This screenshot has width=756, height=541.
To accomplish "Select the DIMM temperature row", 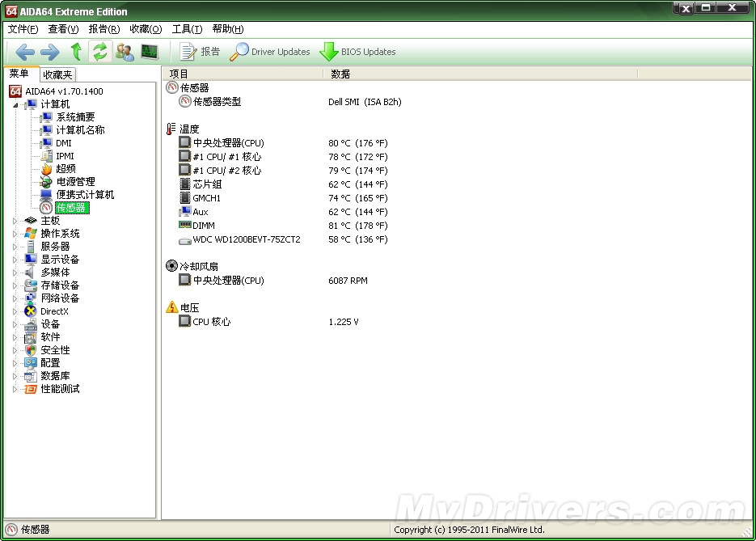I will point(283,225).
